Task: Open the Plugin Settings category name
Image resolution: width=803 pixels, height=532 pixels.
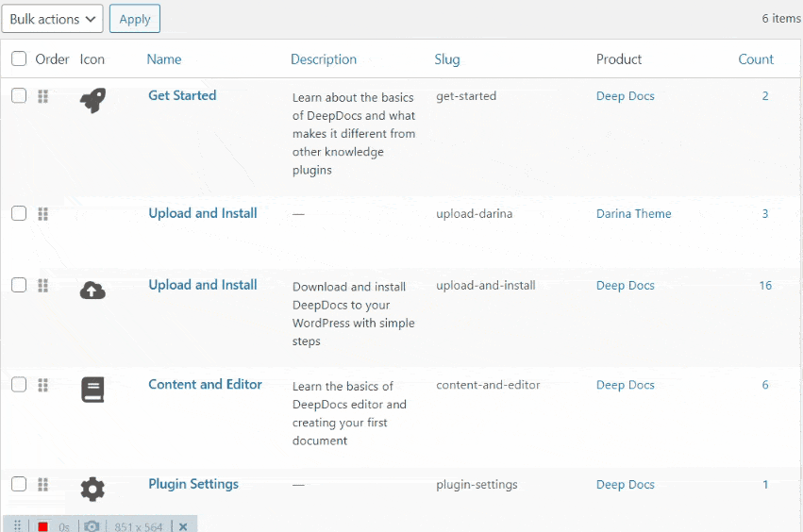Action: tap(193, 484)
